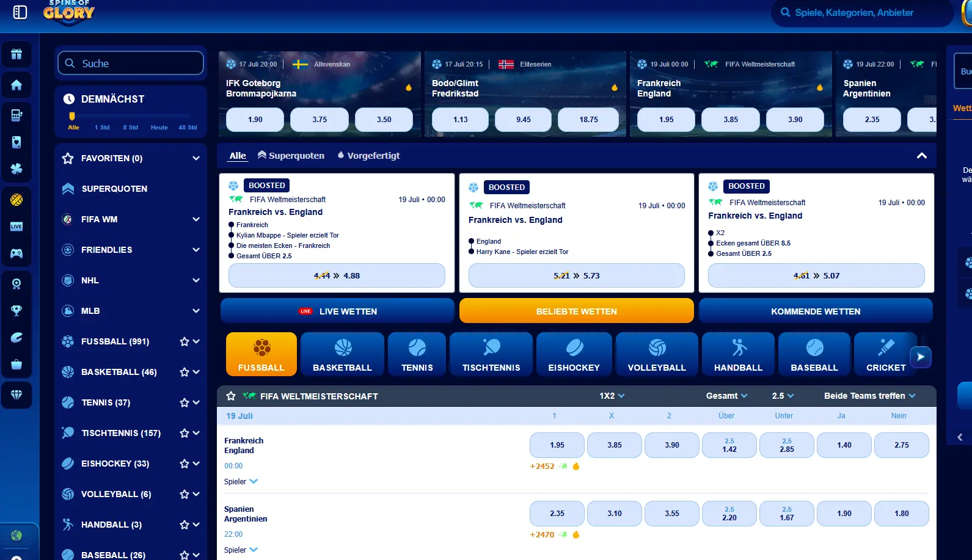
Task: Open Beide Teams treffen dropdown
Action: (x=869, y=396)
